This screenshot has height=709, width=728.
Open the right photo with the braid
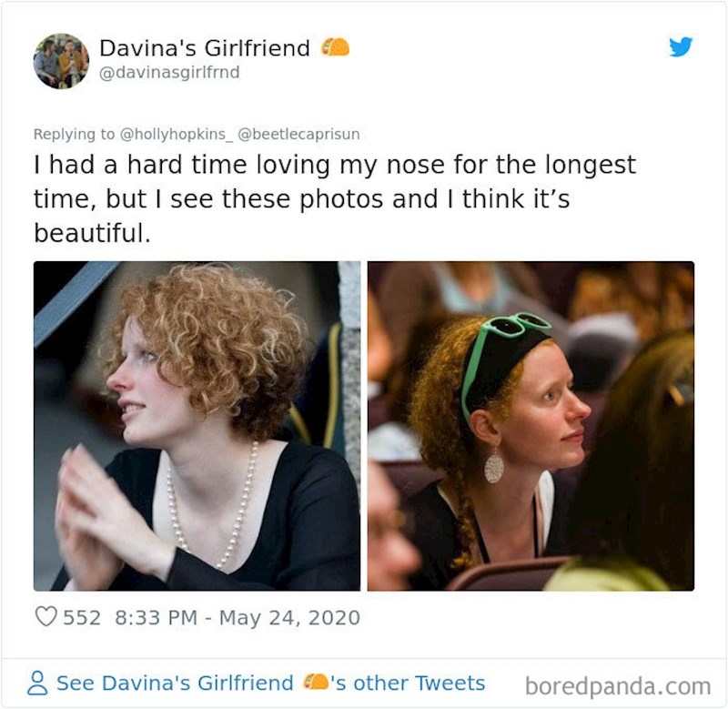(531, 426)
